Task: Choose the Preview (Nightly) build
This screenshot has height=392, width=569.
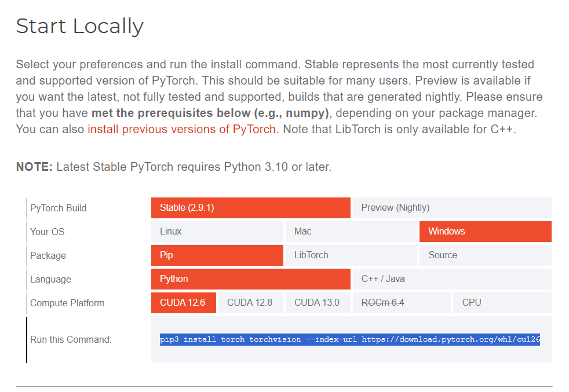Action: (x=452, y=208)
